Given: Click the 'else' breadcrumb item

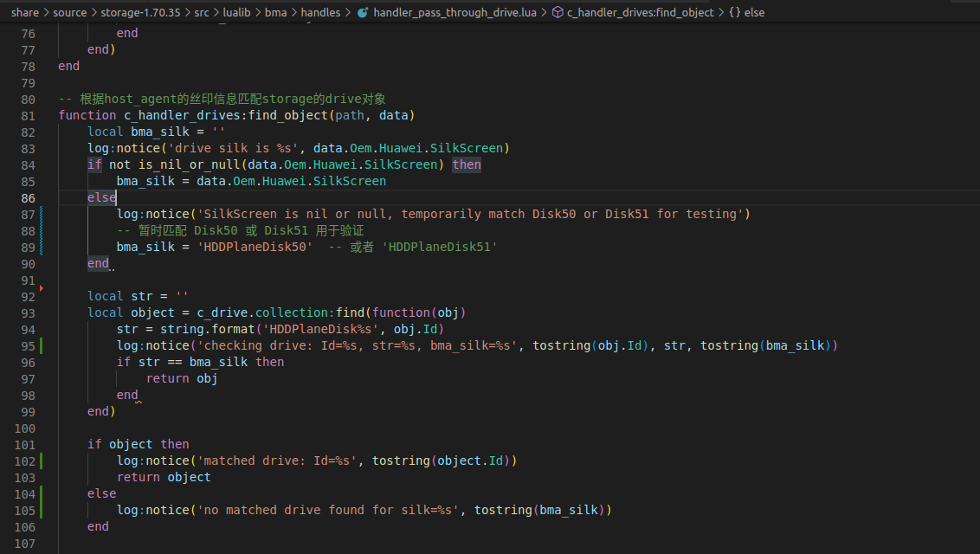Looking at the screenshot, I should 754,13.
